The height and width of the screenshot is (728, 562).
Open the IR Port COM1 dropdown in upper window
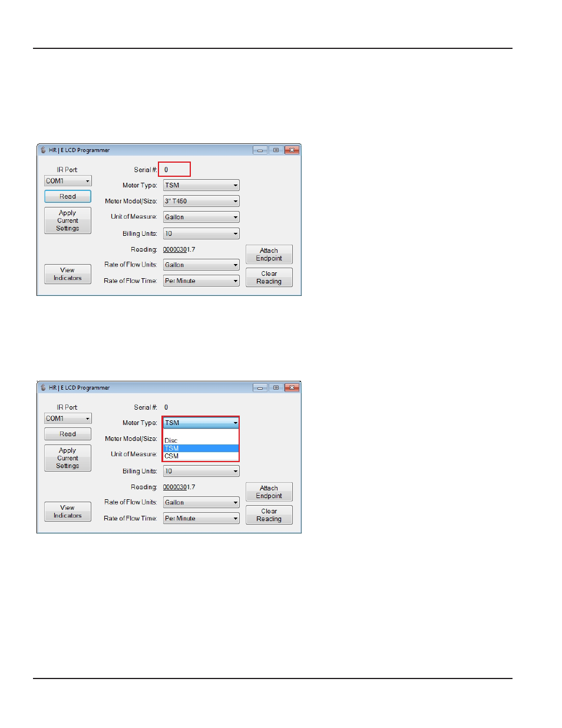68,181
